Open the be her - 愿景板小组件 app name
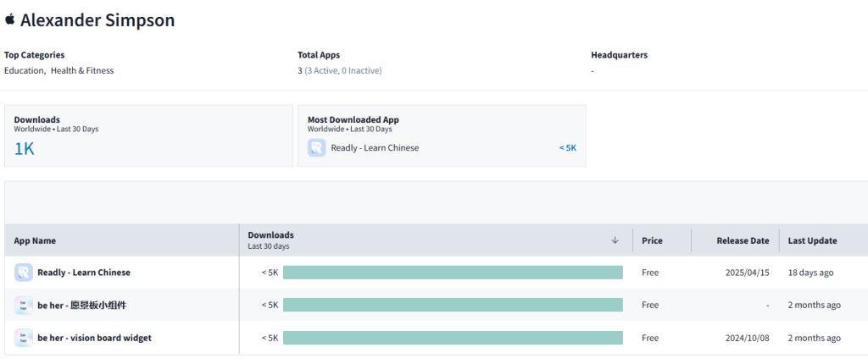868x364 pixels. coord(82,305)
